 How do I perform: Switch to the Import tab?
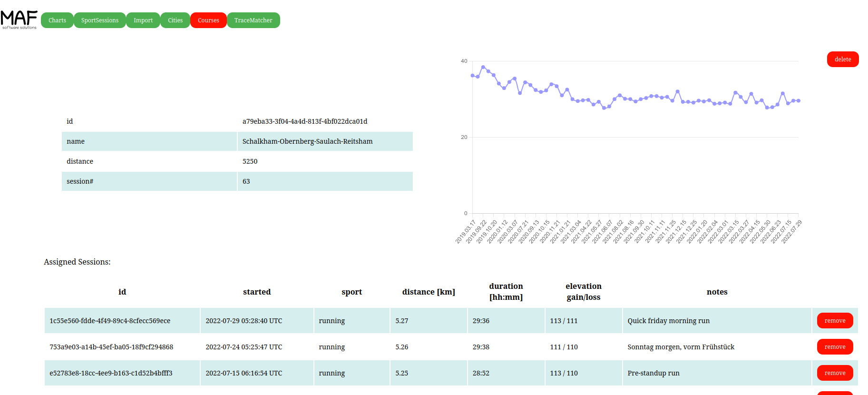[x=143, y=20]
